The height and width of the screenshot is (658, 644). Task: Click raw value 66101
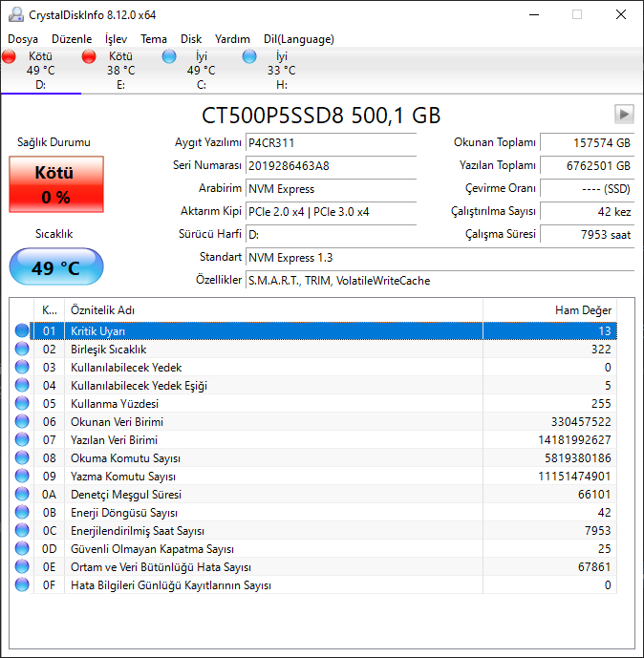click(594, 495)
